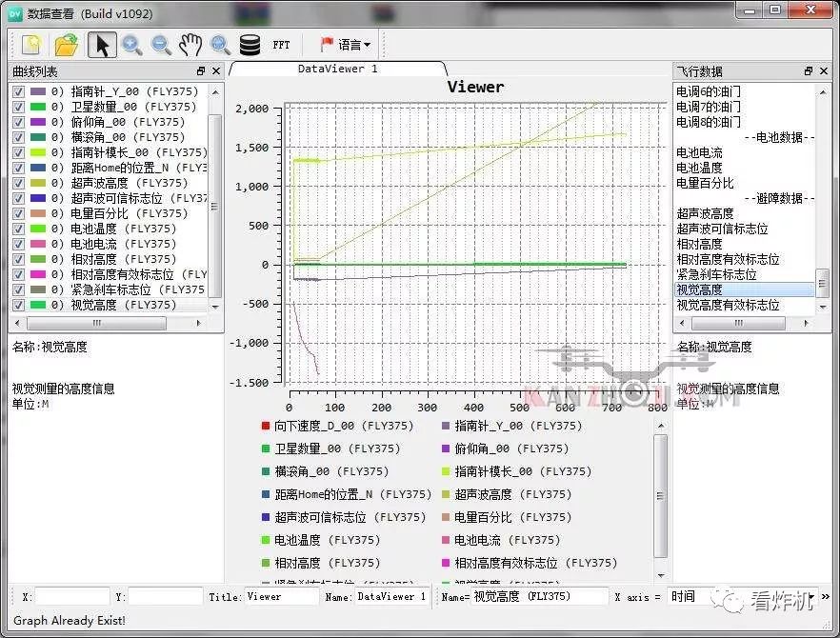Open the data source database icon
This screenshot has width=840, height=638.
[x=249, y=45]
